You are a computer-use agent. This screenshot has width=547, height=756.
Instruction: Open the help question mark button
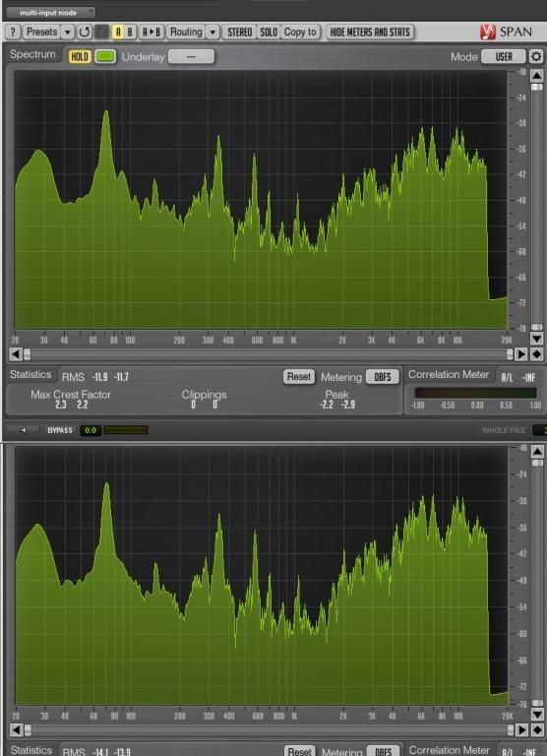click(x=13, y=32)
